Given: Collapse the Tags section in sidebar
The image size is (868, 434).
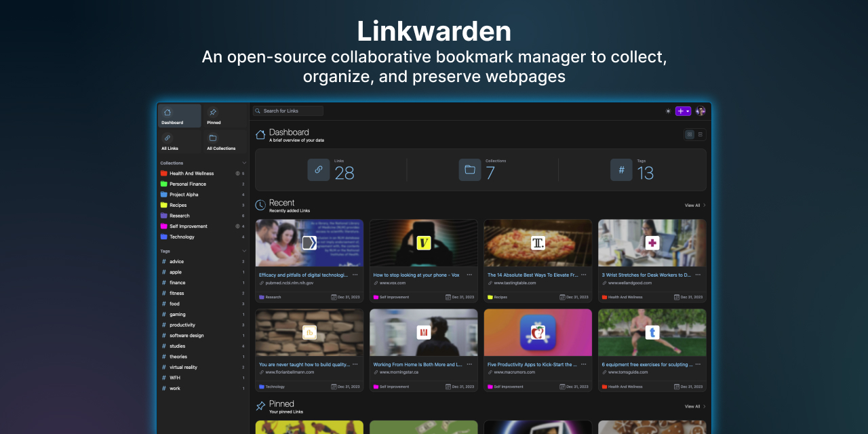Looking at the screenshot, I should click(x=244, y=251).
